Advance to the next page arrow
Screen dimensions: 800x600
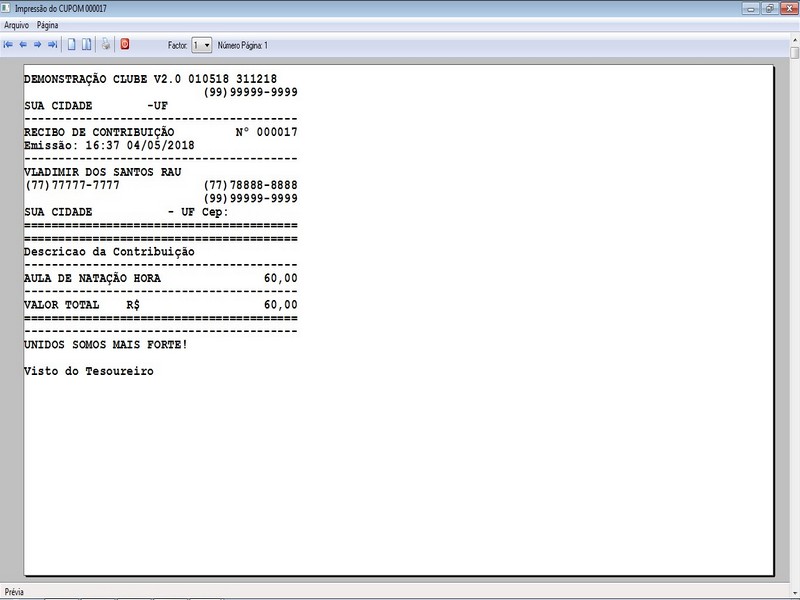pos(37,45)
